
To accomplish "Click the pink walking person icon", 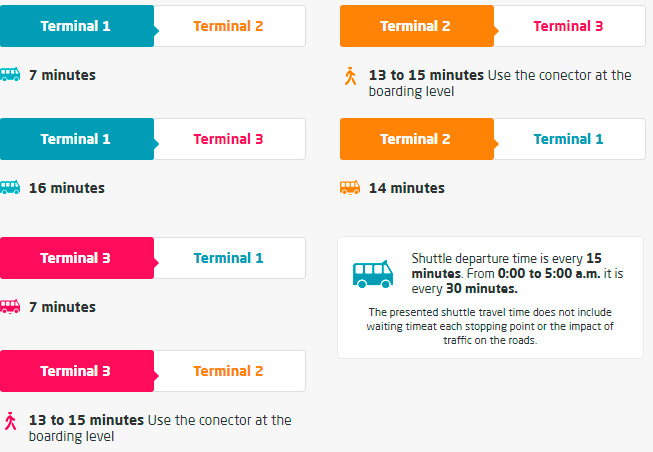I will pyautogui.click(x=11, y=421).
